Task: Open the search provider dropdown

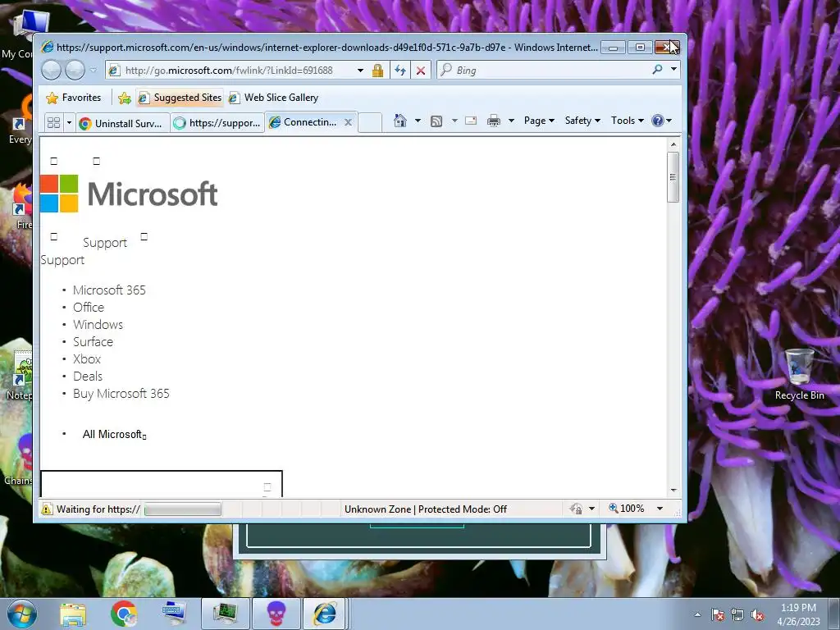Action: [x=673, y=69]
